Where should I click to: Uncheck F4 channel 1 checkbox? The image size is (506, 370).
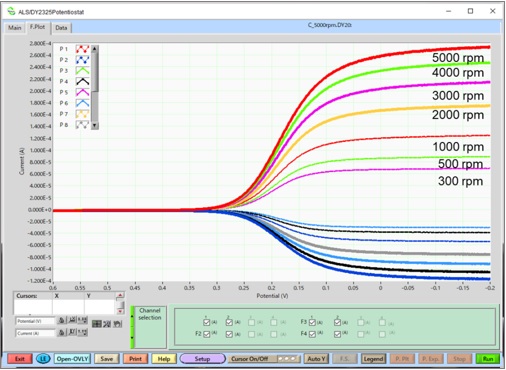tap(312, 334)
